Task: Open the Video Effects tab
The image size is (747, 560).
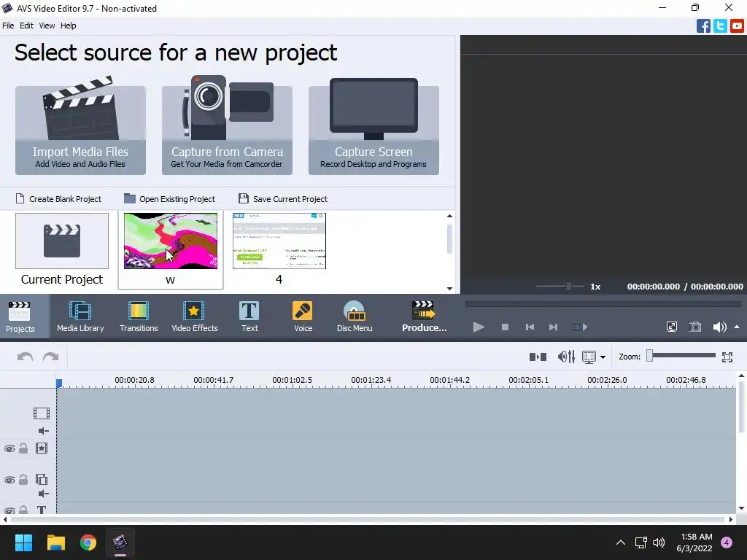Action: [194, 316]
